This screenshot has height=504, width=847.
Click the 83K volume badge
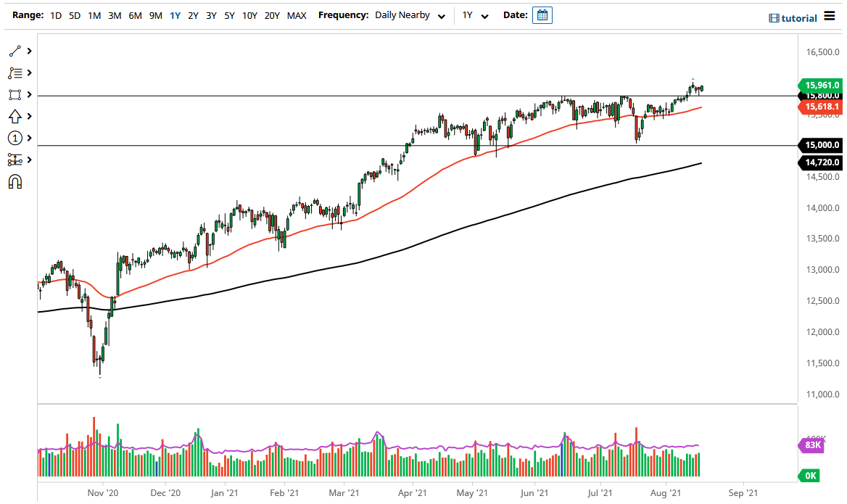point(813,446)
